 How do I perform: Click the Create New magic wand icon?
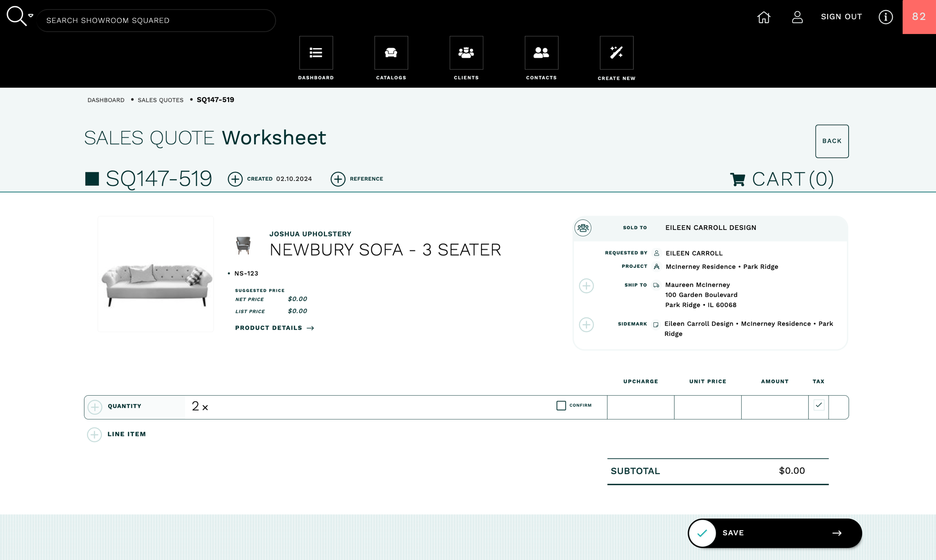pyautogui.click(x=616, y=53)
